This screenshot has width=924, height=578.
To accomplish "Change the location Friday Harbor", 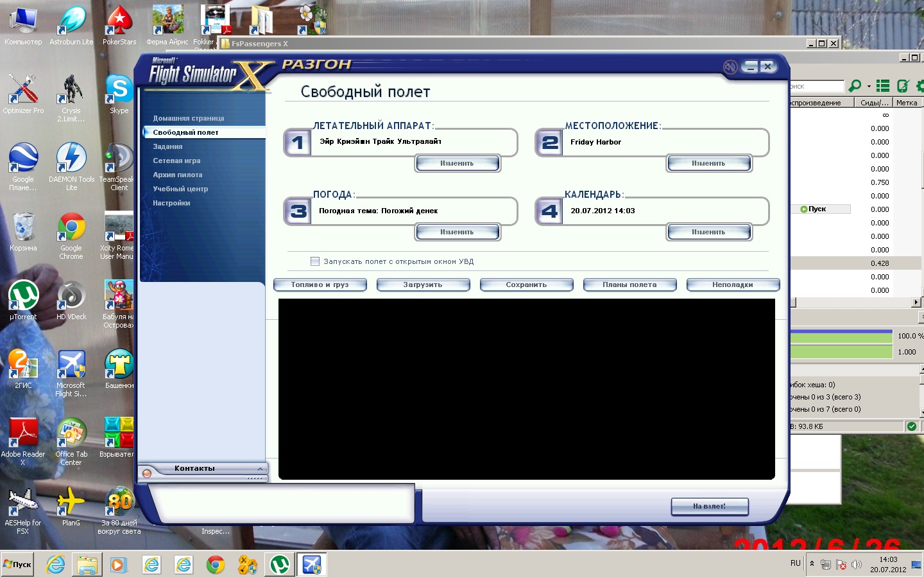I will click(709, 163).
